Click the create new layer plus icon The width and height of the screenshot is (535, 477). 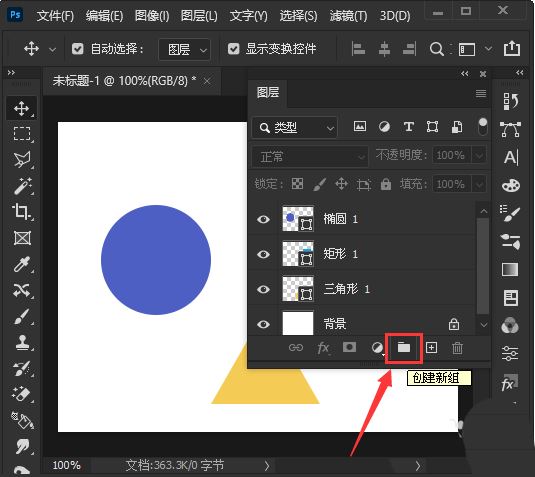[432, 348]
